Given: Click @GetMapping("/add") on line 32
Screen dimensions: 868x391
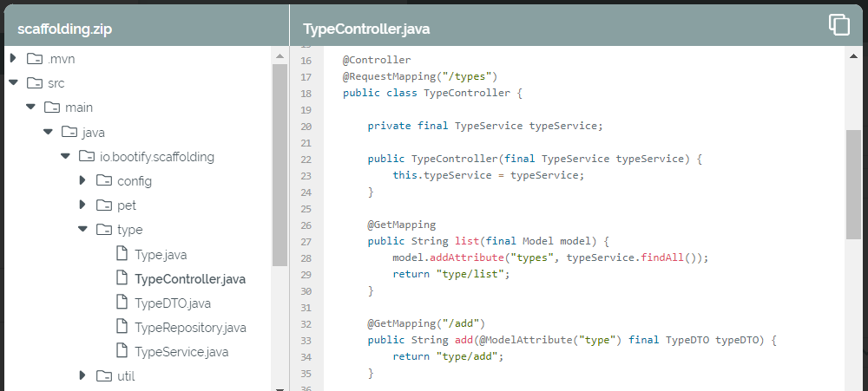Looking at the screenshot, I should (426, 323).
